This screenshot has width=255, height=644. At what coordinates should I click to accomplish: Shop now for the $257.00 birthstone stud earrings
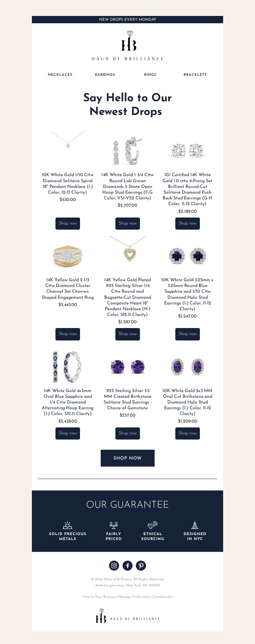point(127,433)
